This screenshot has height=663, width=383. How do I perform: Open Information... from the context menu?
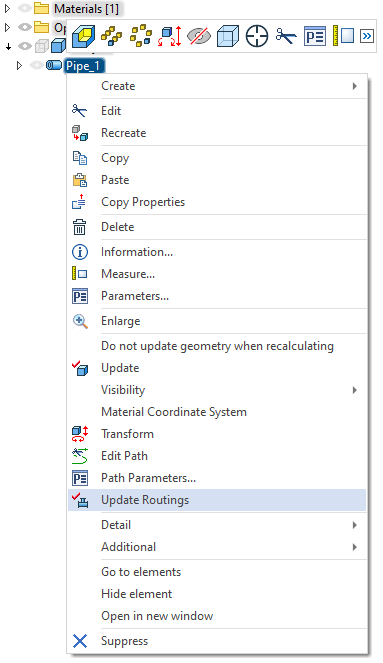pos(217,252)
